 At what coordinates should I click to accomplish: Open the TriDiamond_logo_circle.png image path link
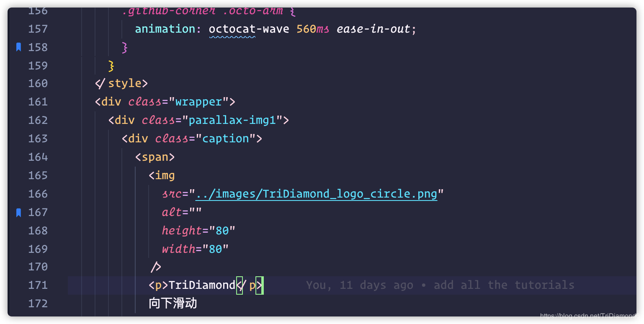click(x=316, y=194)
